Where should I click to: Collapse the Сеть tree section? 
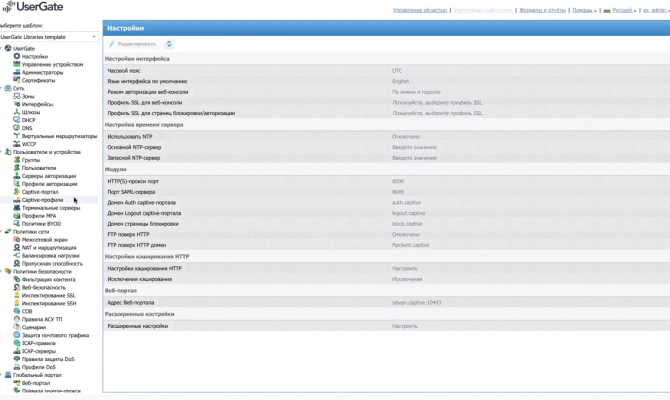tap(1, 88)
